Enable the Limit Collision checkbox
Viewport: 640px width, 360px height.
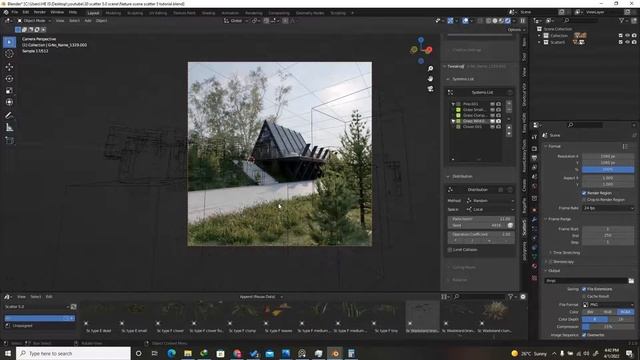(x=450, y=250)
